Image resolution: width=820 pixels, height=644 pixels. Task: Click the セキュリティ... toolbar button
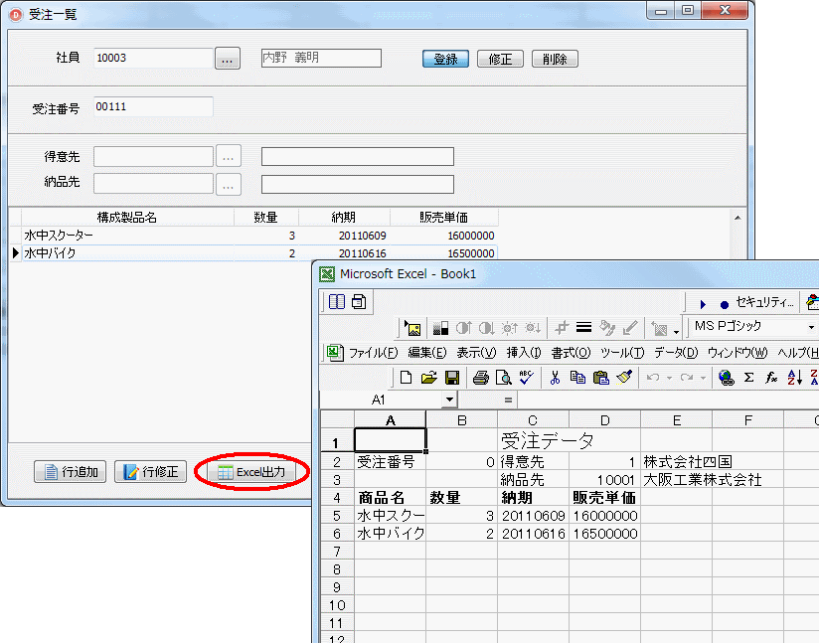[x=764, y=302]
